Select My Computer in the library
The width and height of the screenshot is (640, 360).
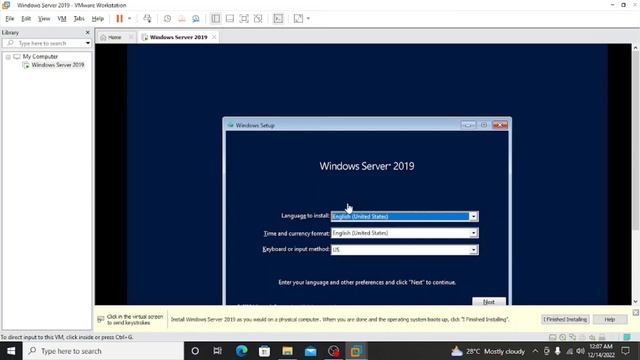40,56
